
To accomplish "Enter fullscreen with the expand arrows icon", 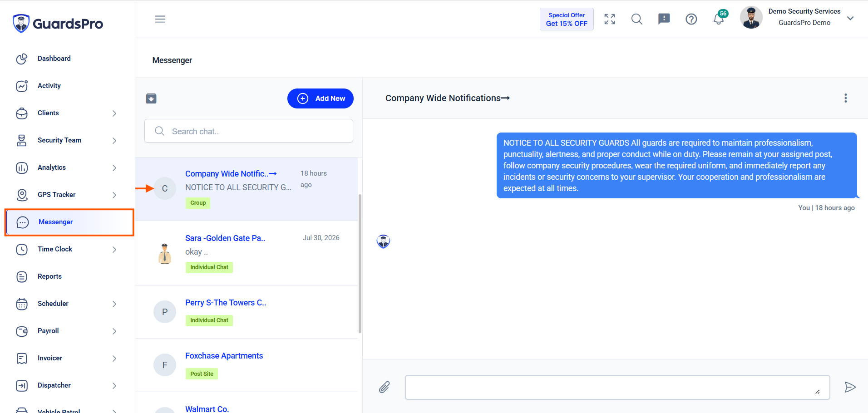I will click(x=610, y=19).
